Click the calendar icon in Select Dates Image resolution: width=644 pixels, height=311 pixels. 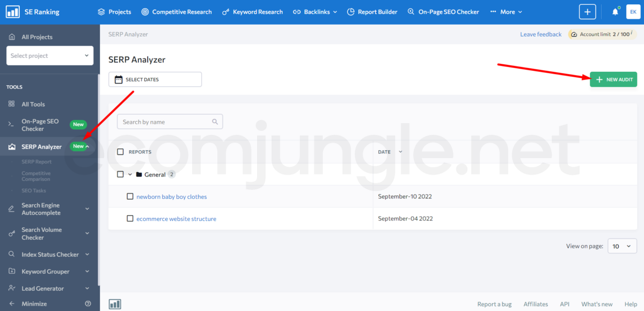(119, 79)
